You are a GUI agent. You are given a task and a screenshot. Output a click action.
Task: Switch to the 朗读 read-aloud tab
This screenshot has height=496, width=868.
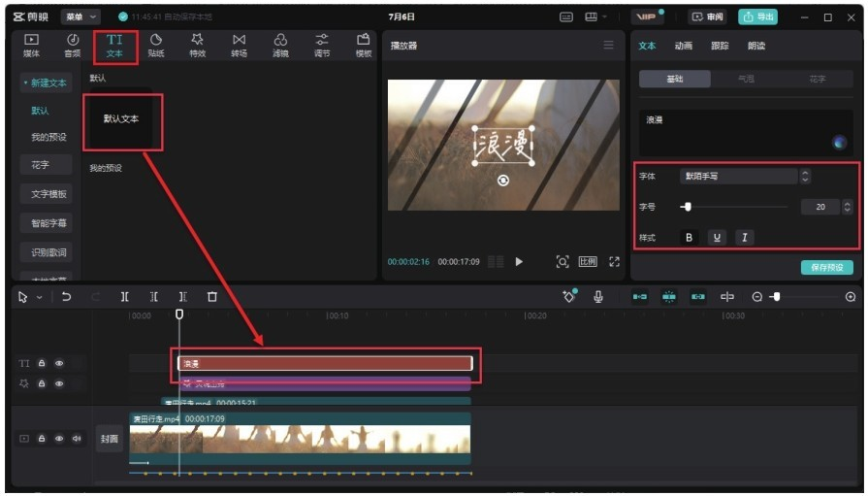(x=756, y=46)
